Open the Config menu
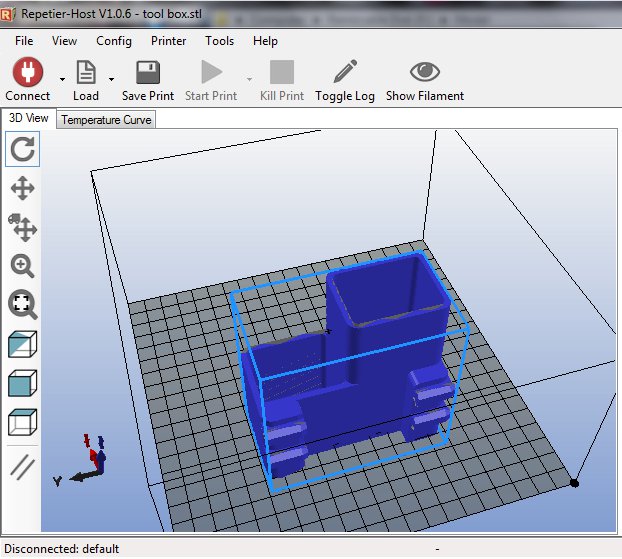The width and height of the screenshot is (622, 559). click(114, 41)
